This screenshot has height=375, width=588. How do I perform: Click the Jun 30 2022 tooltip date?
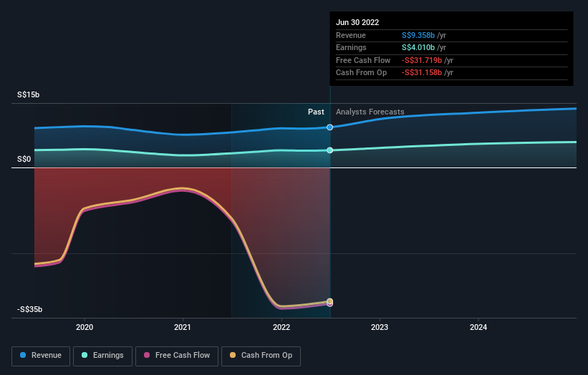point(357,22)
